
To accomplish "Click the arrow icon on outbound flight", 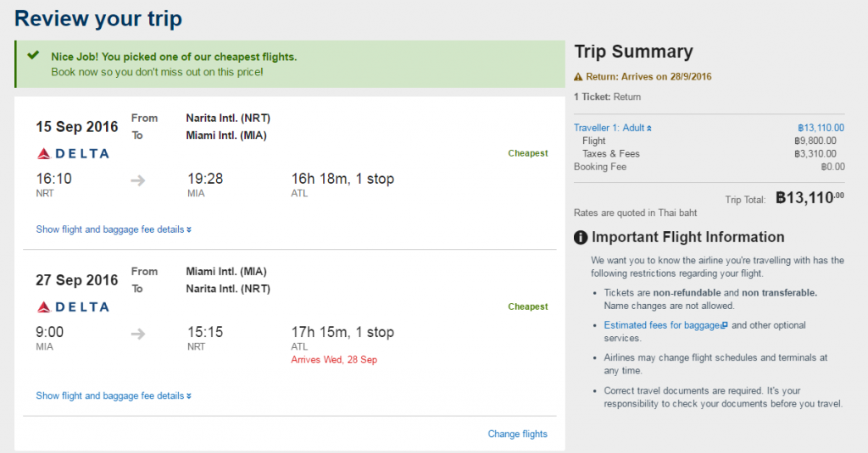I will click(x=138, y=180).
